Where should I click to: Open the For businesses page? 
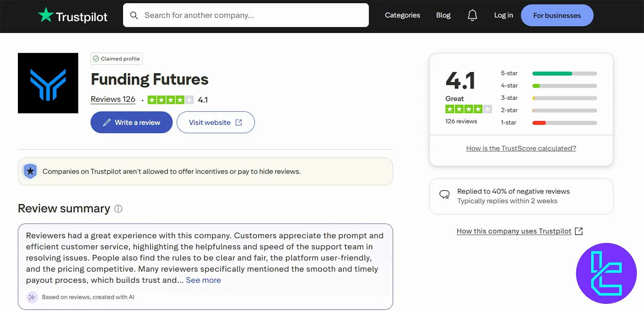[557, 15]
